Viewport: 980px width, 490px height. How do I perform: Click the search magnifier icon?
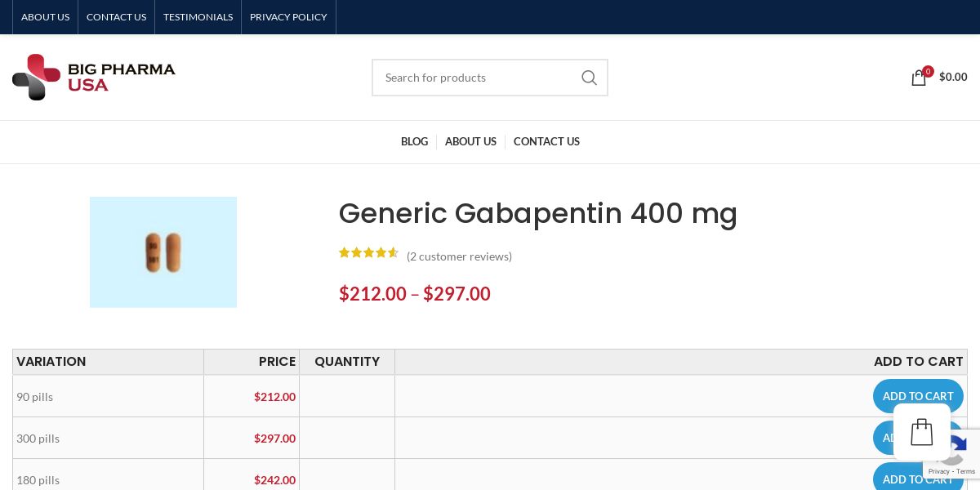589,78
